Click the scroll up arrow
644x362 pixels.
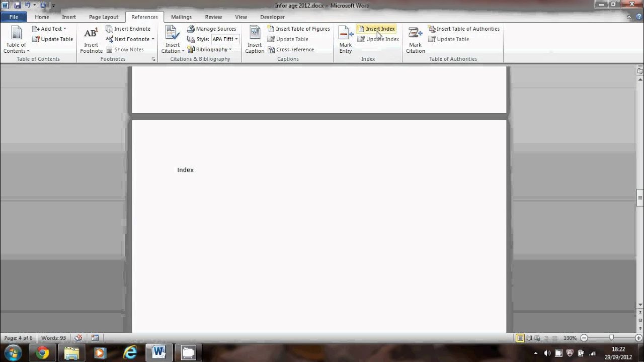[640, 79]
